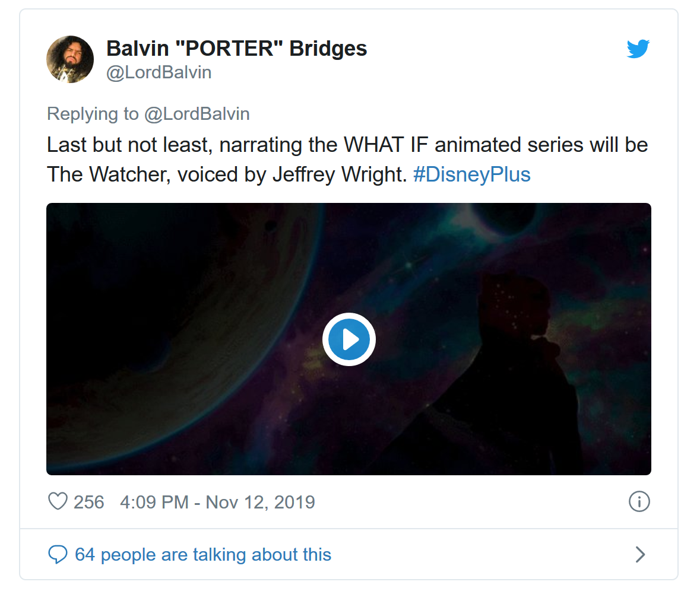Viewport: 700px width, 604px height.
Task: Like the tweet with the heart icon
Action: (58, 501)
